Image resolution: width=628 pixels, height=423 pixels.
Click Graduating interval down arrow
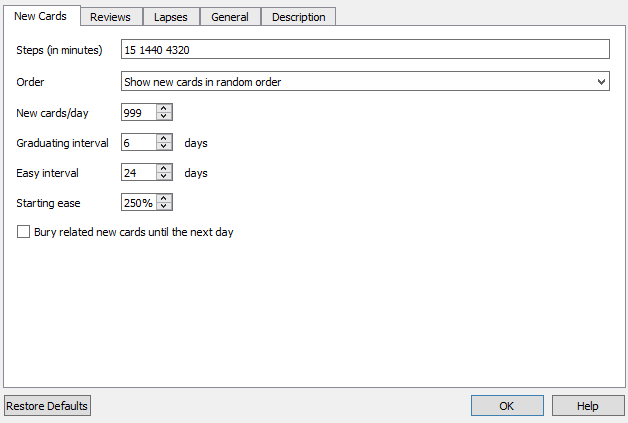[164, 148]
